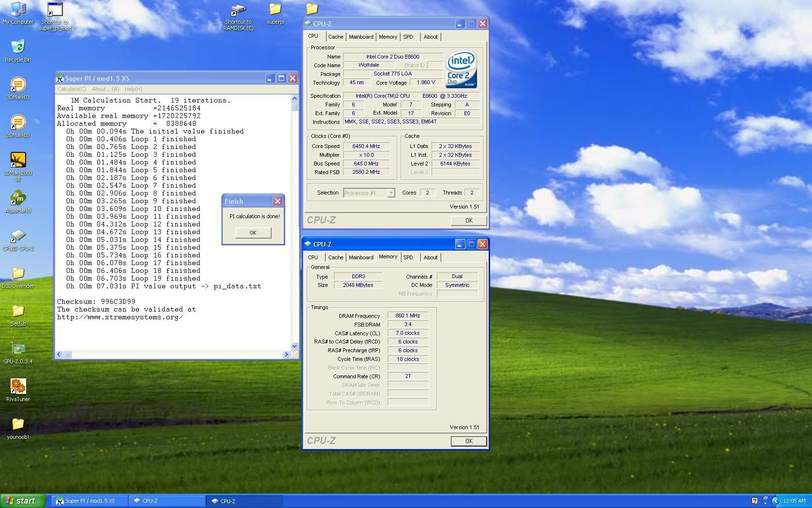Open Shortcut to super_pi_mod icon

[55, 16]
